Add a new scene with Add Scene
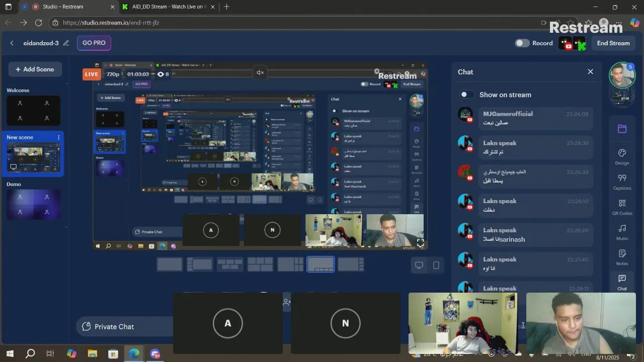This screenshot has height=362, width=644. click(x=35, y=69)
